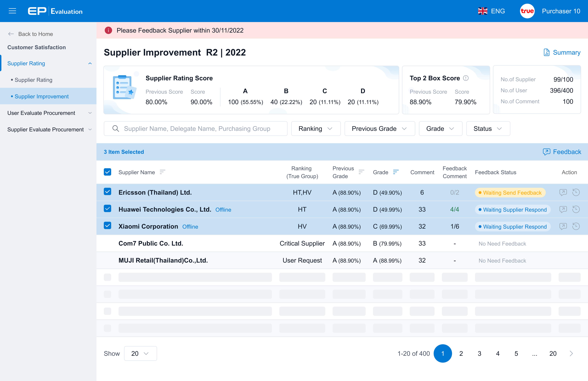Sort by Previous Grade column
Screen dimensions: 588x381
pos(361,172)
